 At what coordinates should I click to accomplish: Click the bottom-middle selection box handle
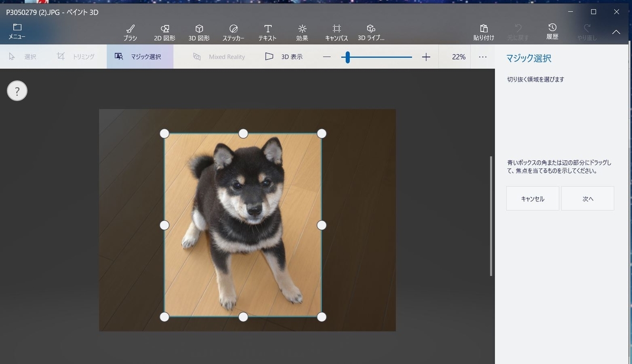[x=243, y=317]
